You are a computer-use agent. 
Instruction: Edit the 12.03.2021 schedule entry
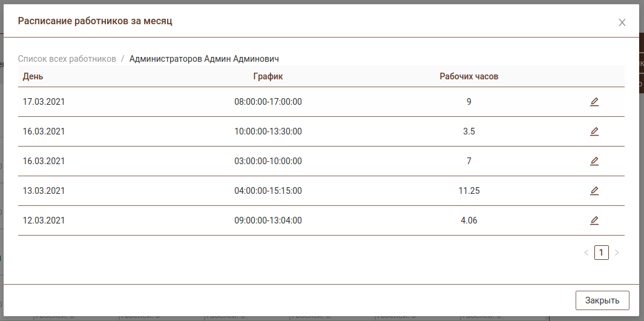[594, 220]
